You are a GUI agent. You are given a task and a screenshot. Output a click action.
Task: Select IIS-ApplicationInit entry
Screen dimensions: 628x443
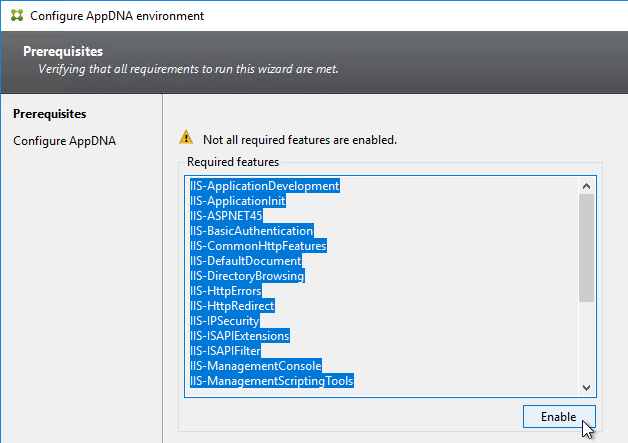pyautogui.click(x=238, y=201)
